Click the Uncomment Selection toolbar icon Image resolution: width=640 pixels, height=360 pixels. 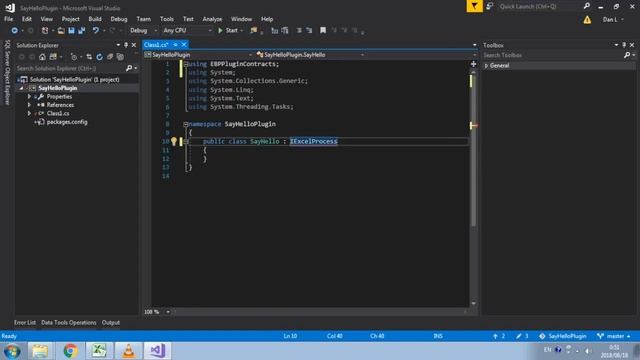point(285,31)
